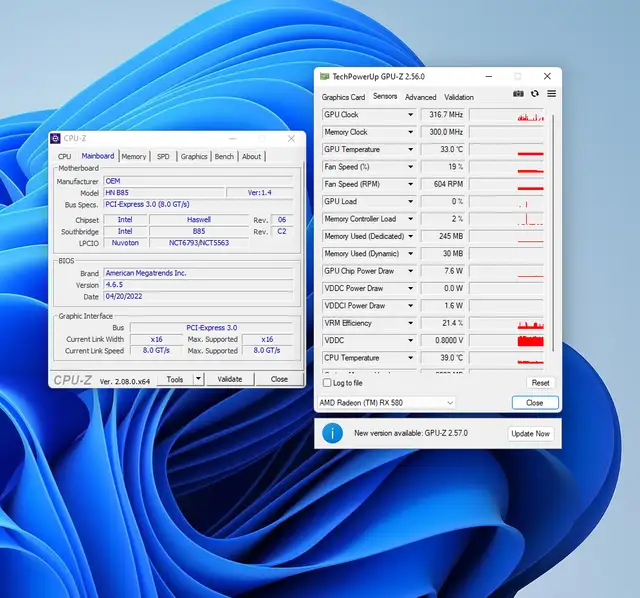640x598 pixels.
Task: Open the Validation tab in GPU-Z
Action: pos(459,97)
